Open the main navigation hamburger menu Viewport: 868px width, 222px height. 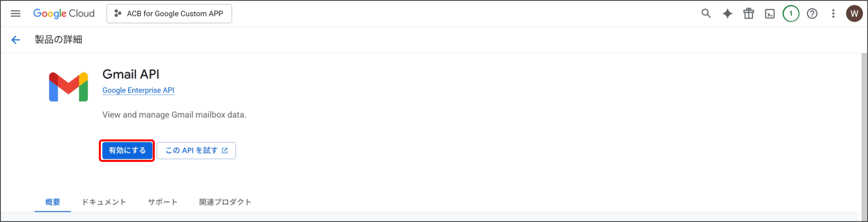click(16, 14)
